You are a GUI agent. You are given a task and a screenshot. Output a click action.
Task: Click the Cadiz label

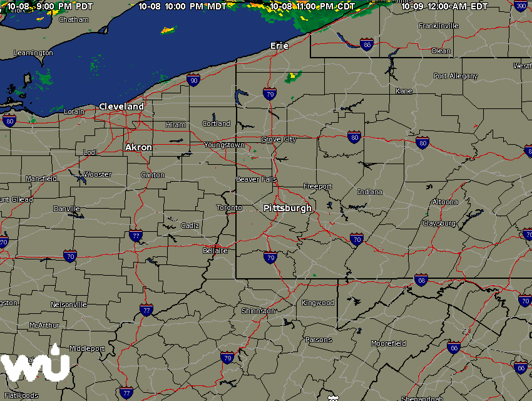point(190,226)
